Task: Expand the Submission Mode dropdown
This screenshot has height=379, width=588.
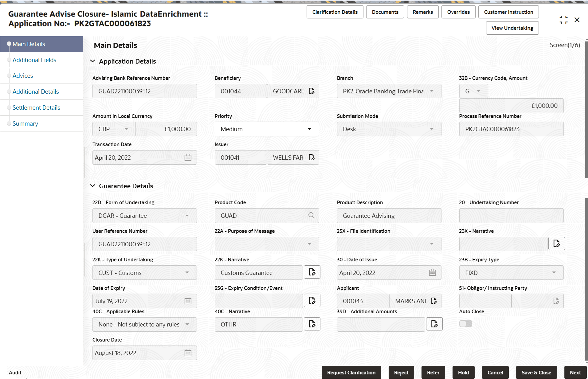Action: (x=432, y=129)
